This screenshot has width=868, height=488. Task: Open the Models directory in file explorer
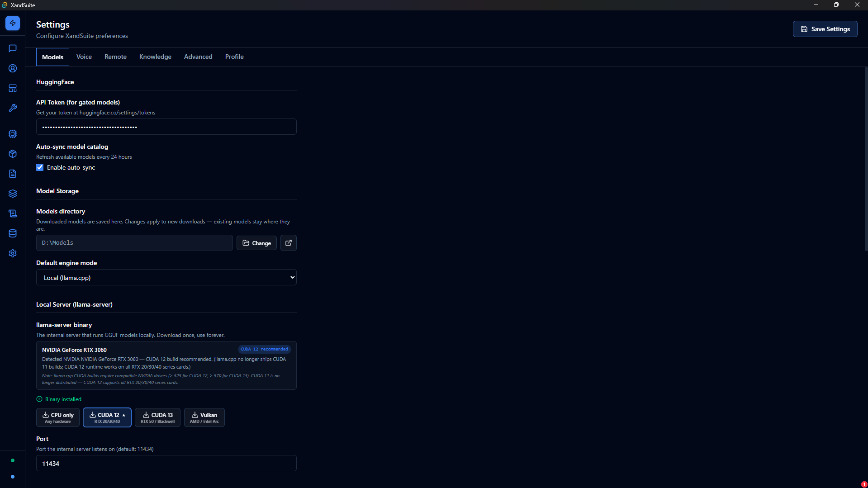click(288, 243)
